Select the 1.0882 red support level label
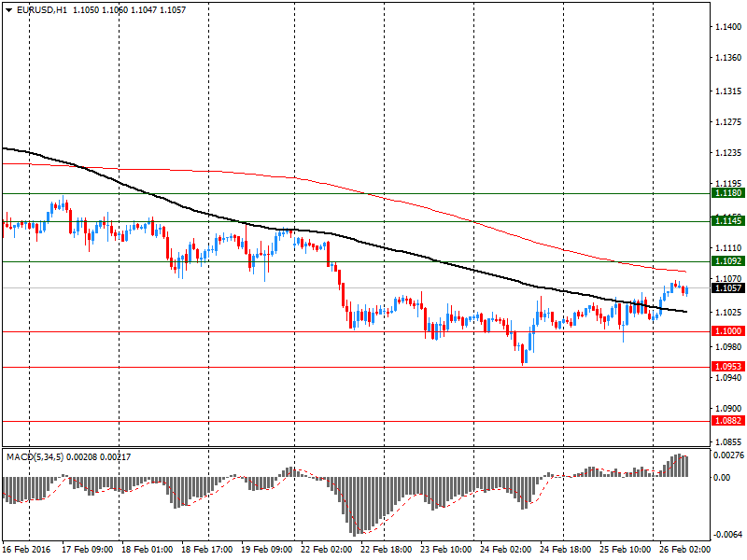The height and width of the screenshot is (560, 747). coord(727,421)
